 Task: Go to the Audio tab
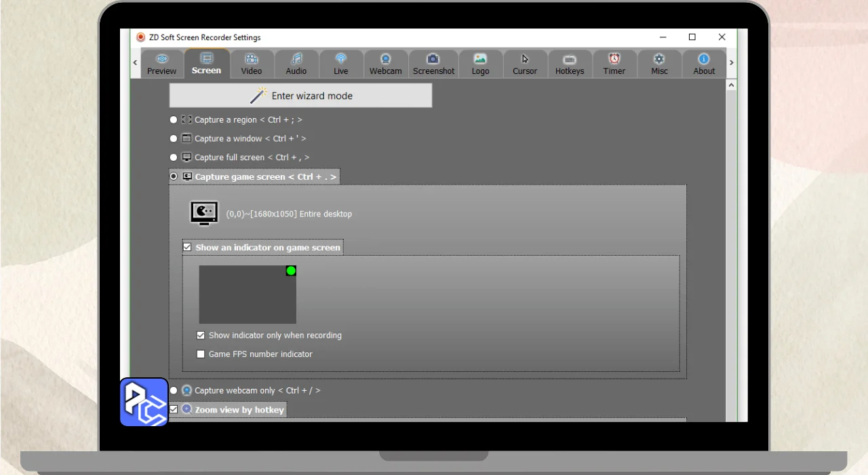[x=296, y=64]
